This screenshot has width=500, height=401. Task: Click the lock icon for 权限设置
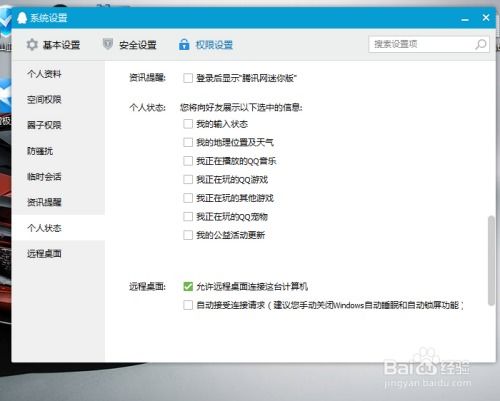[184, 44]
